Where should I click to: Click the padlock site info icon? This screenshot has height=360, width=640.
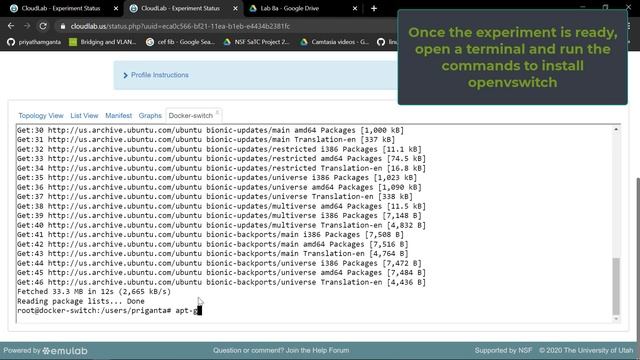click(x=62, y=26)
